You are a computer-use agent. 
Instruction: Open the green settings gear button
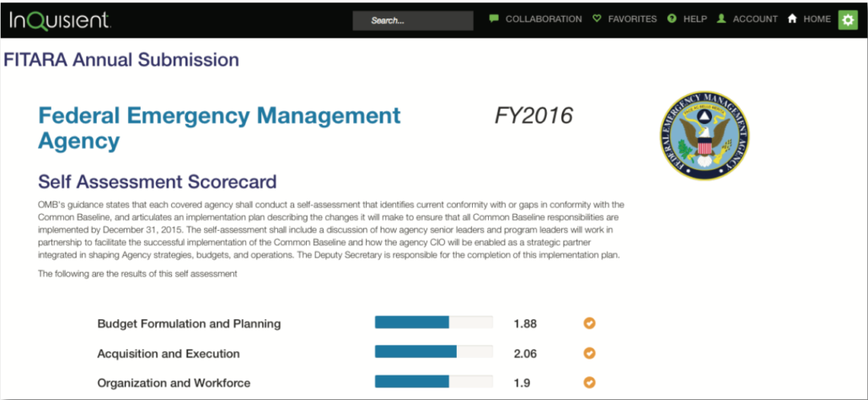click(848, 20)
